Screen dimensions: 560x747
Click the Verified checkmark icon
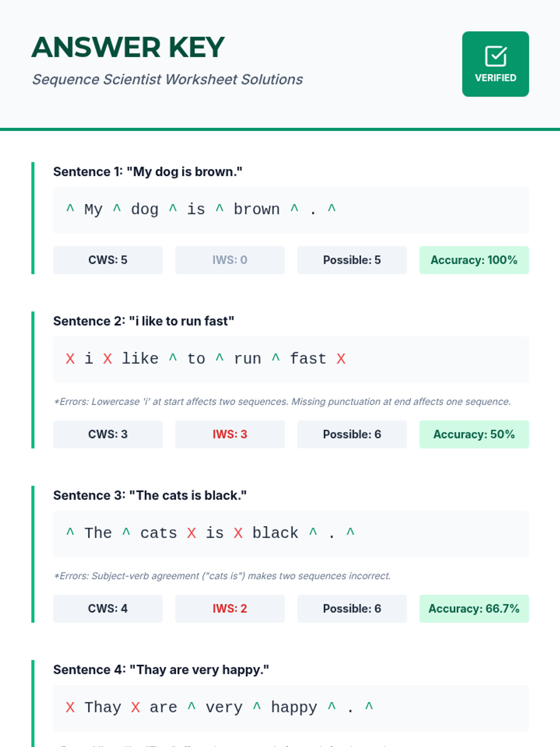pos(496,56)
